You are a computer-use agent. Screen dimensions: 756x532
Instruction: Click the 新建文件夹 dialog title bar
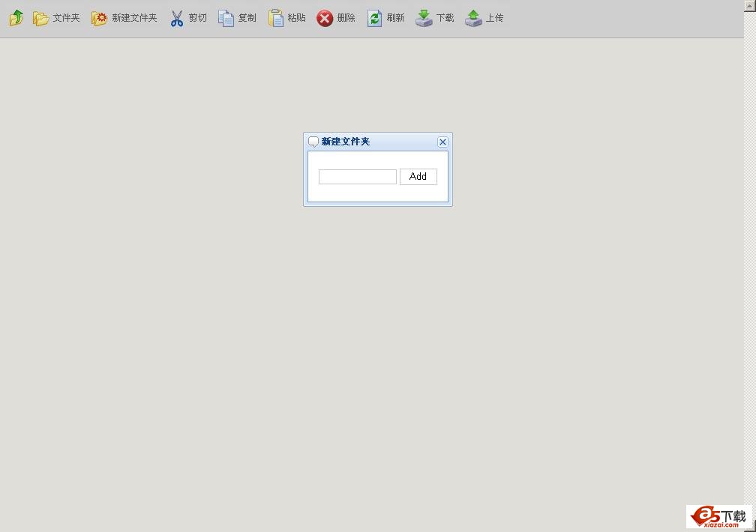tap(378, 142)
